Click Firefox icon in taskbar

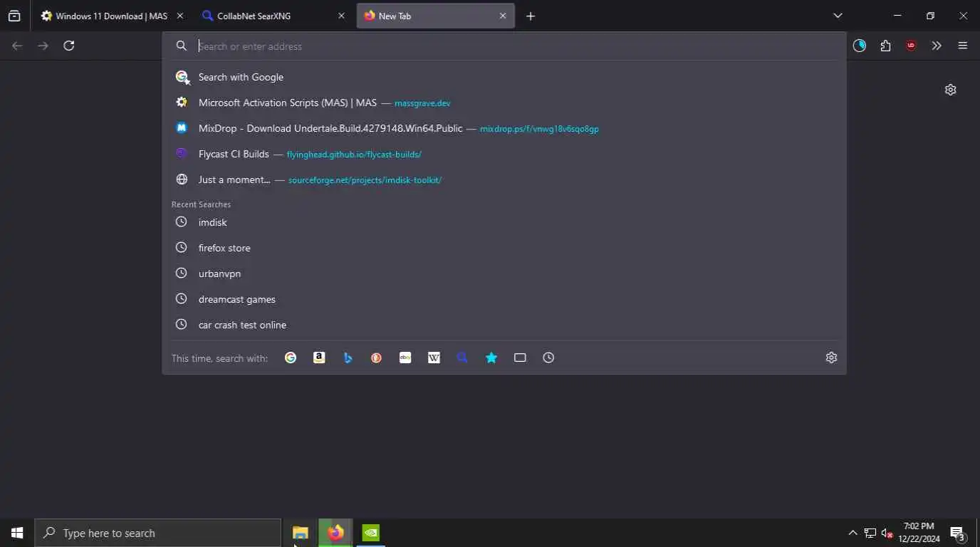point(335,533)
